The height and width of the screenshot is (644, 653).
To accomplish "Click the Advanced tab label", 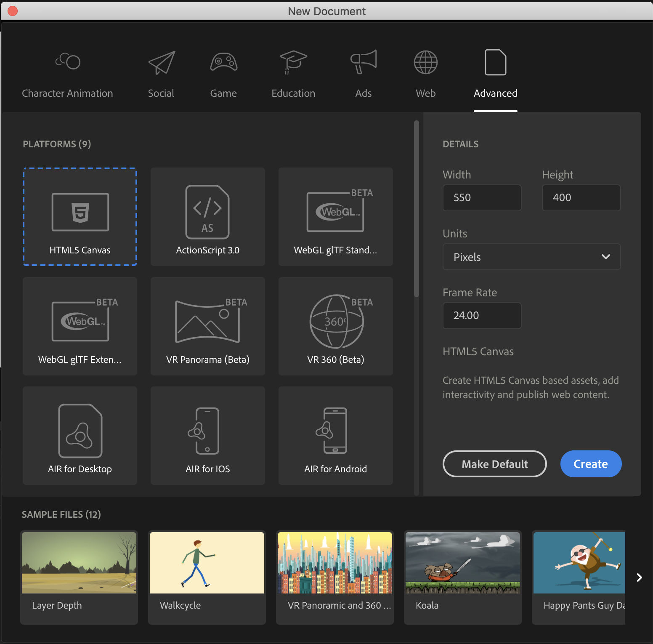I will pos(496,93).
